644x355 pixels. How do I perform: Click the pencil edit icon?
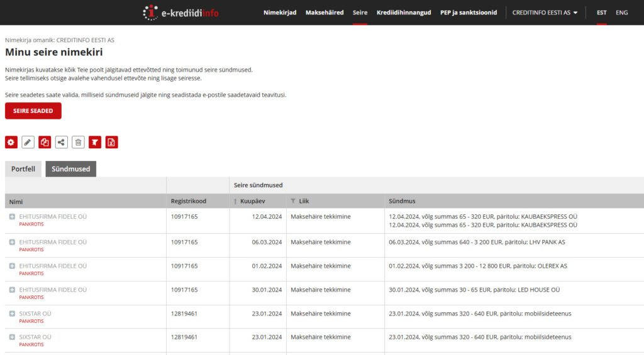(28, 143)
